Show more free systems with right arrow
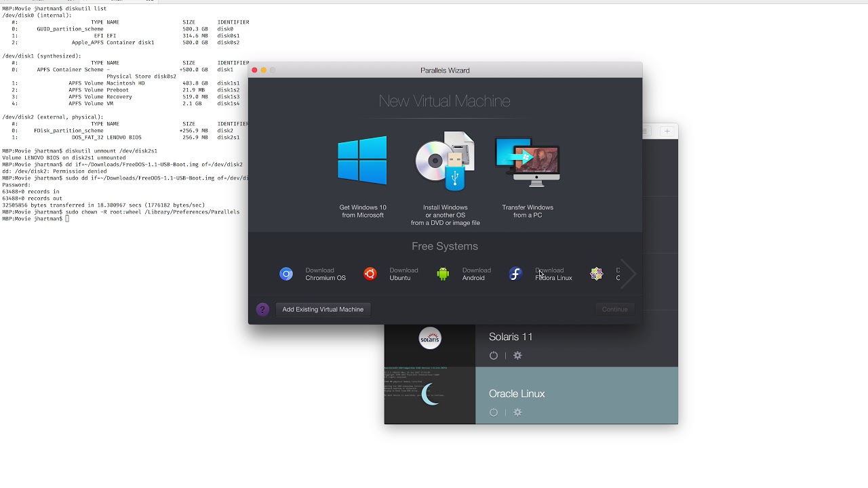This screenshot has height=488, width=868. (x=629, y=274)
